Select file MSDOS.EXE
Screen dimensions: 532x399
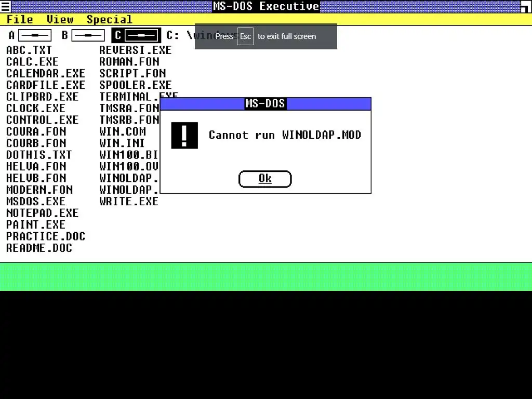click(x=36, y=201)
